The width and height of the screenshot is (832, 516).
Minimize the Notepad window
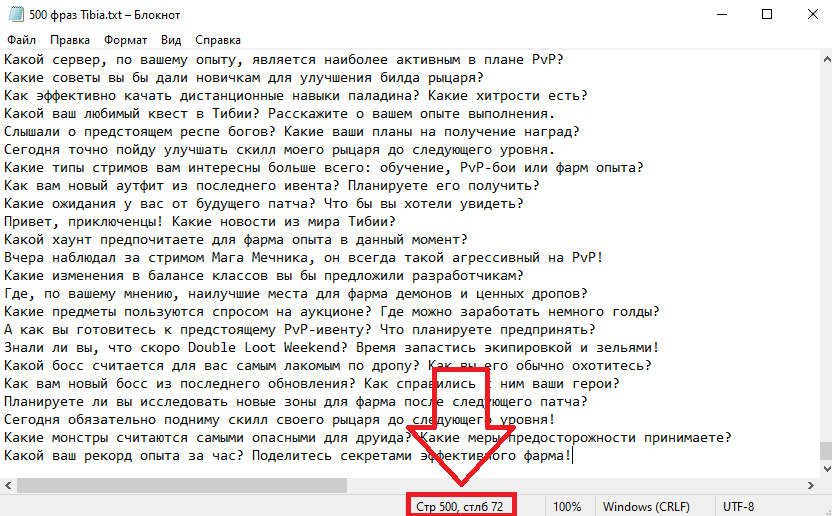[x=721, y=14]
